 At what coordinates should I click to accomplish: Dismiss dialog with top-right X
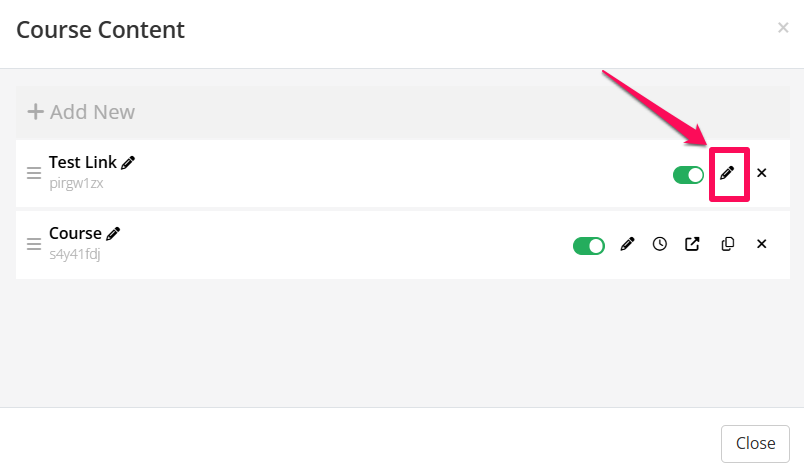783,28
